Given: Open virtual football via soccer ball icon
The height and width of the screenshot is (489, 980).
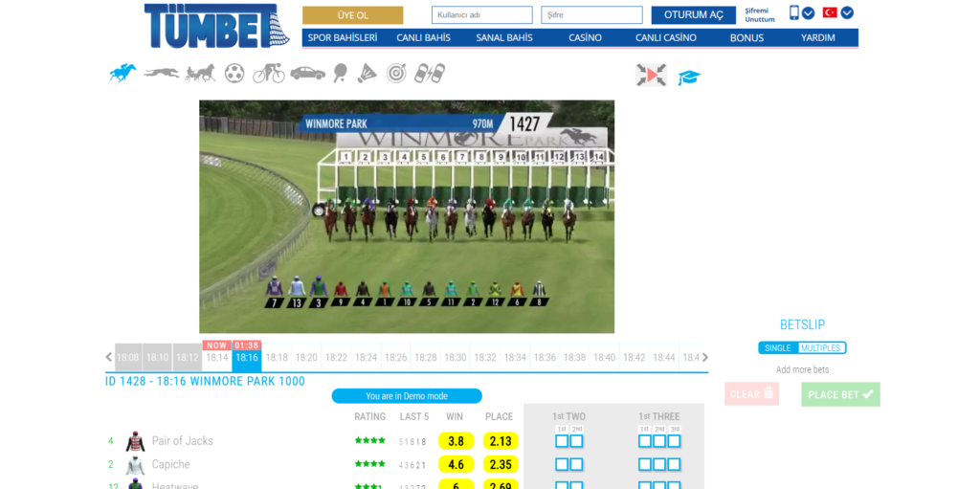Looking at the screenshot, I should point(234,73).
